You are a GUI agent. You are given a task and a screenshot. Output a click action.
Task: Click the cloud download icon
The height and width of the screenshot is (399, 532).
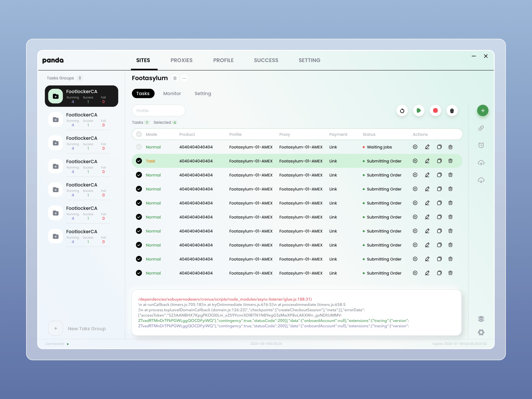pos(481,180)
